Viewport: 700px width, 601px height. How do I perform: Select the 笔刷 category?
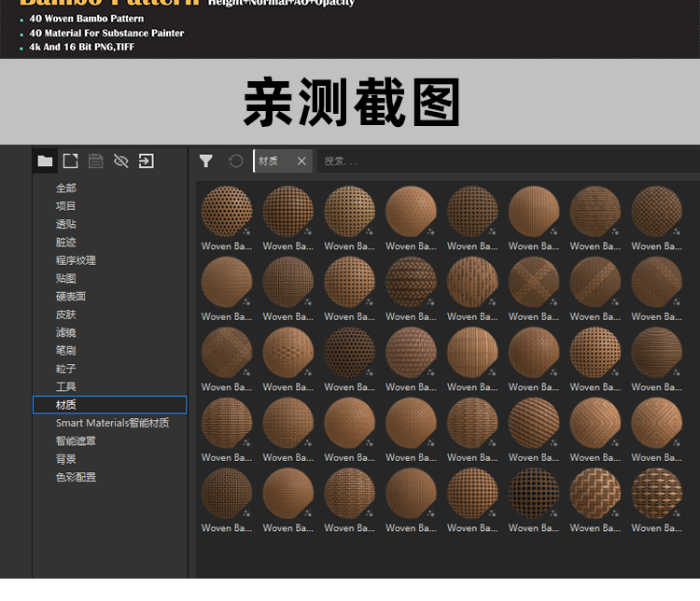coord(66,351)
